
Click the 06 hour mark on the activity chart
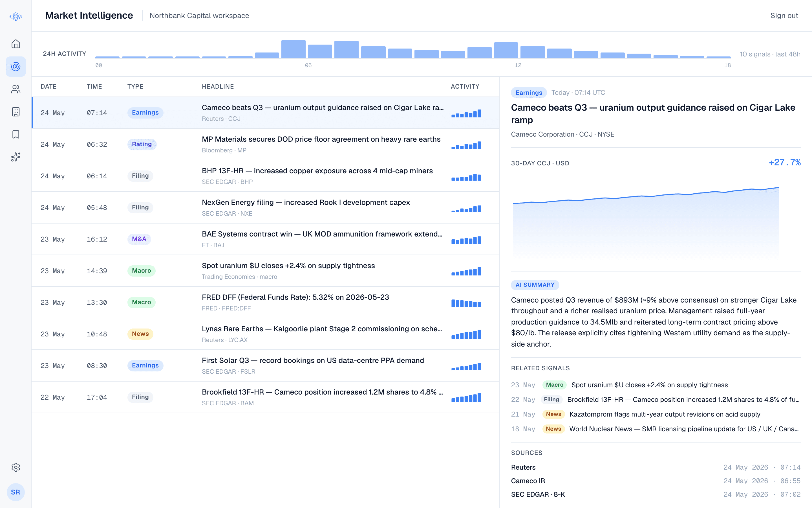308,65
